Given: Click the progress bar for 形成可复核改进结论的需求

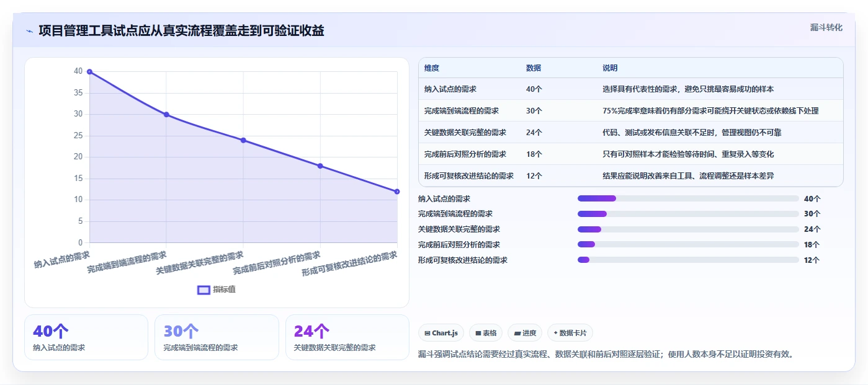Looking at the screenshot, I should click(x=688, y=260).
